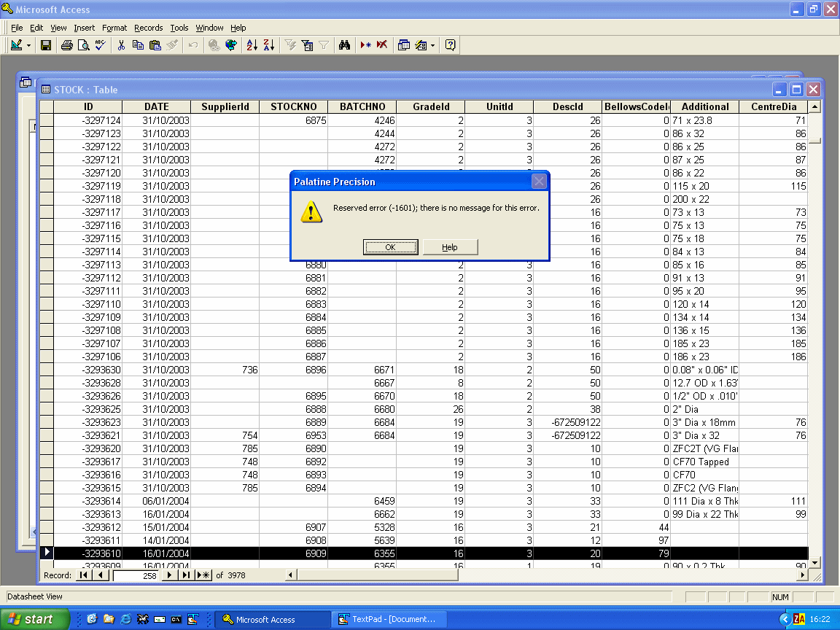The image size is (840, 630).
Task: Sort ascending with the A-Z icon
Action: (x=252, y=45)
